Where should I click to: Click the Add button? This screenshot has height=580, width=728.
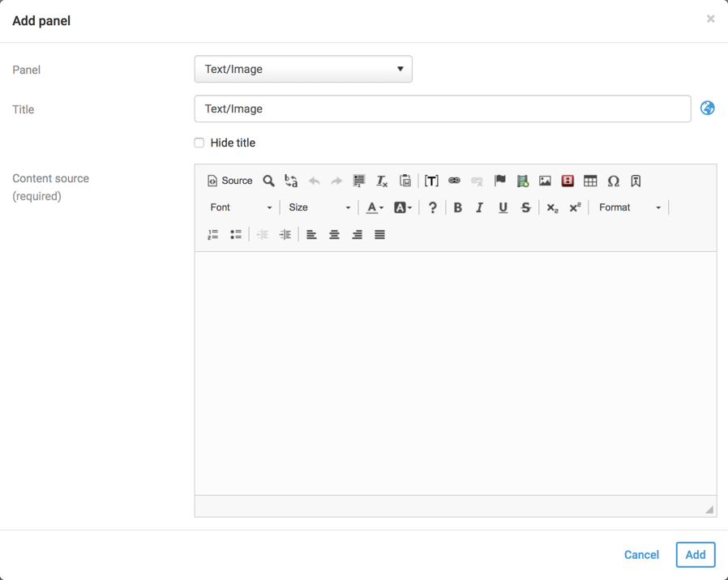695,555
